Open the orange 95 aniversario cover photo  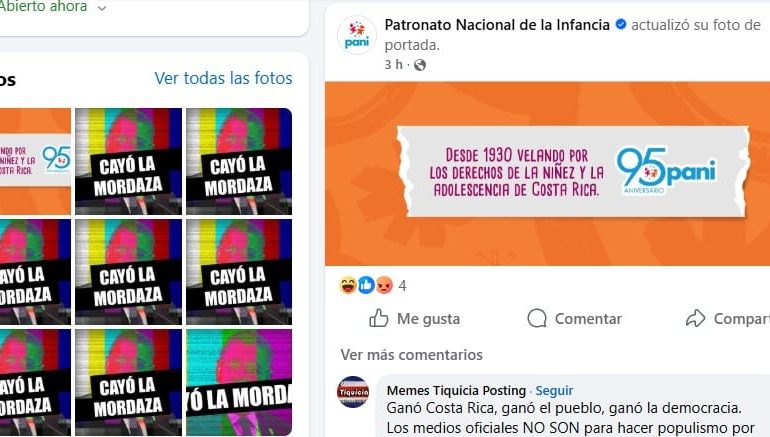tap(548, 174)
